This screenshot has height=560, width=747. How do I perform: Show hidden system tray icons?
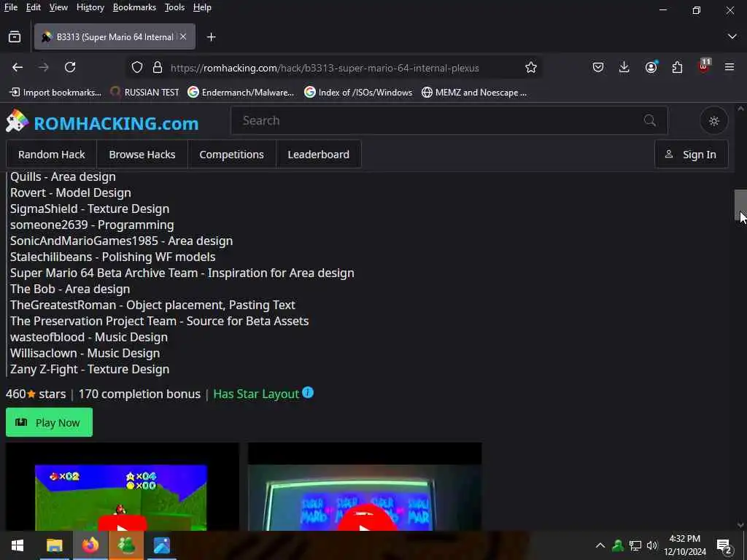[600, 545]
